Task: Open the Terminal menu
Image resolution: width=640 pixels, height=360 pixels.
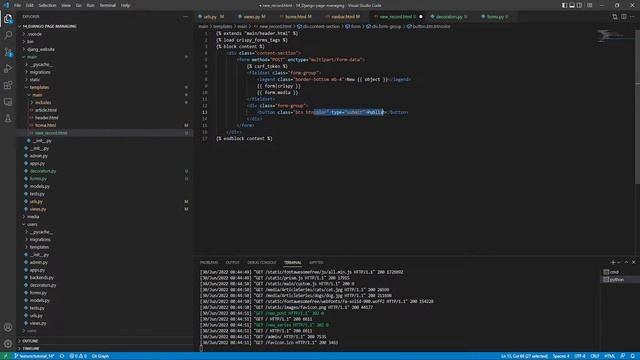Action: click(108, 5)
